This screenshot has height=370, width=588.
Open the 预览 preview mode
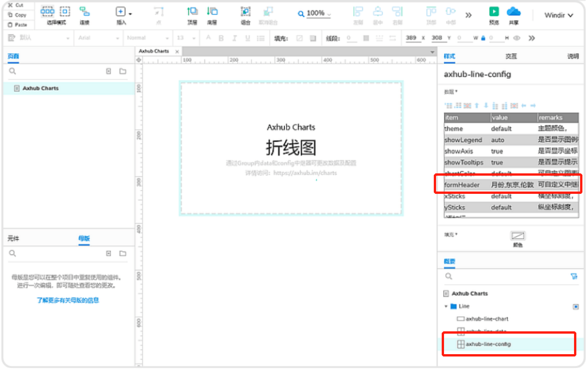(x=494, y=12)
